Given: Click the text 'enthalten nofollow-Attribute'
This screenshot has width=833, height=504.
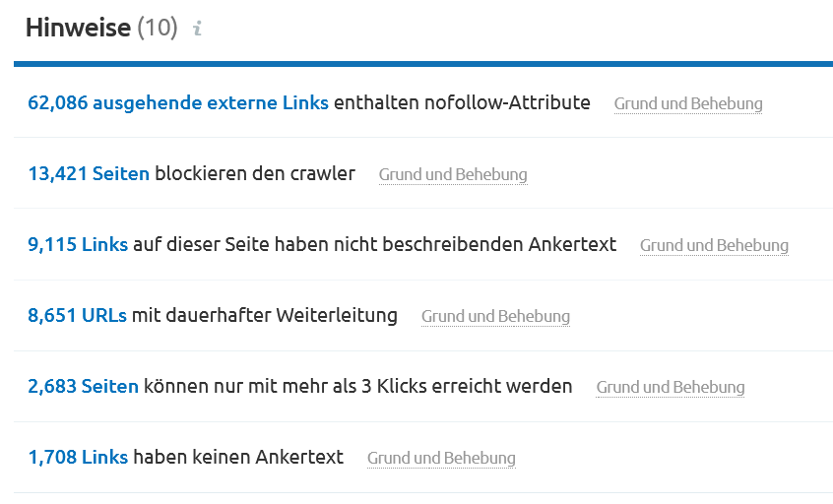Looking at the screenshot, I should [x=462, y=102].
